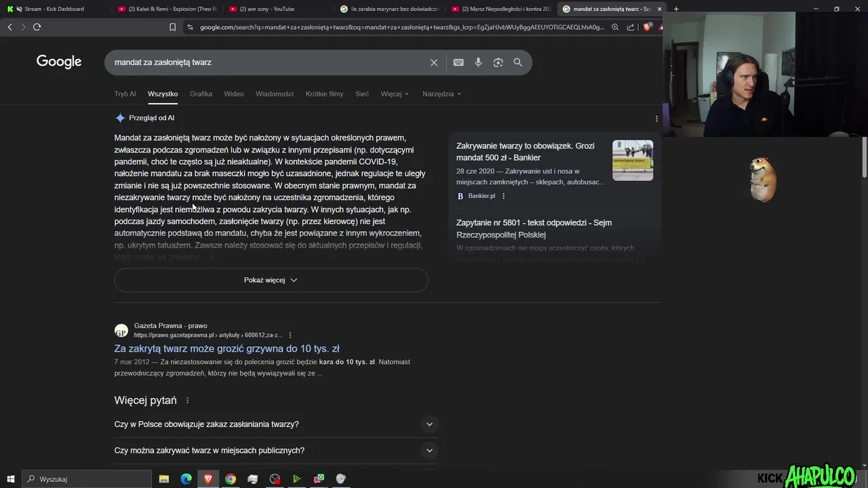Reload the current Google page
Image resolution: width=868 pixels, height=488 pixels.
click(37, 27)
